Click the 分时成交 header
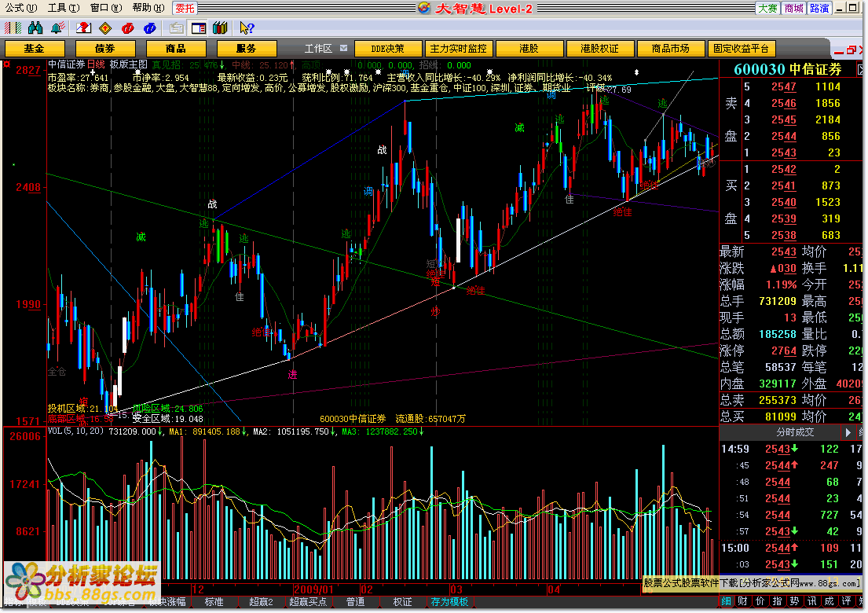Viewport: 868px width, 613px height. [795, 432]
